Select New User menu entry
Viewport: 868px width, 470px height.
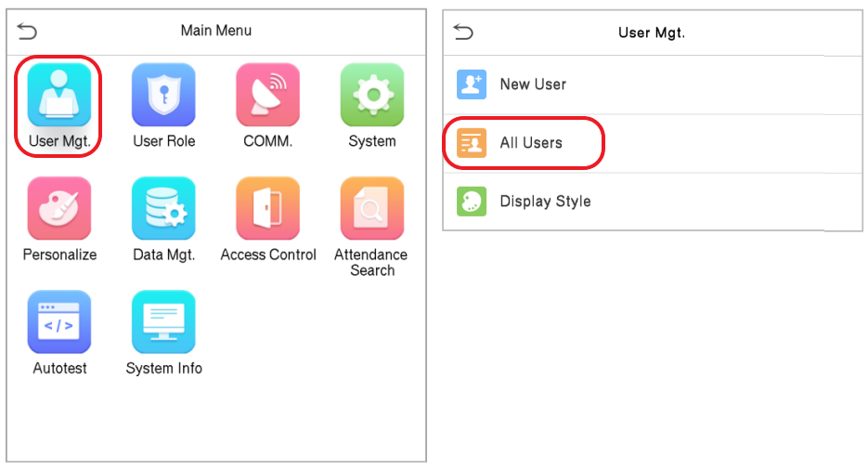pos(653,85)
